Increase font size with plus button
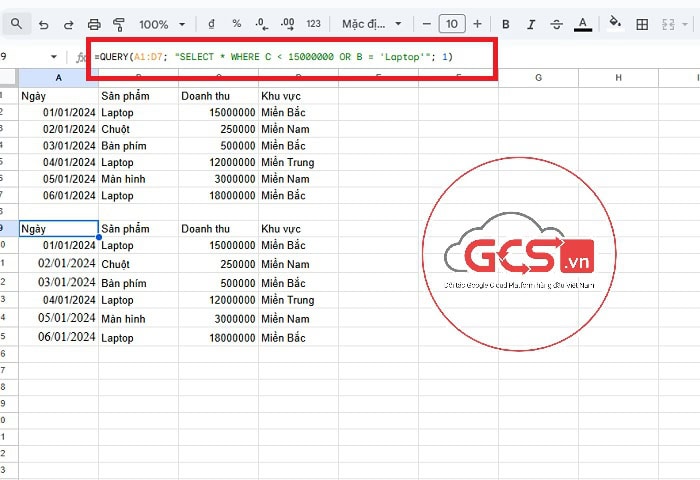Image resolution: width=700 pixels, height=480 pixels. 476,23
